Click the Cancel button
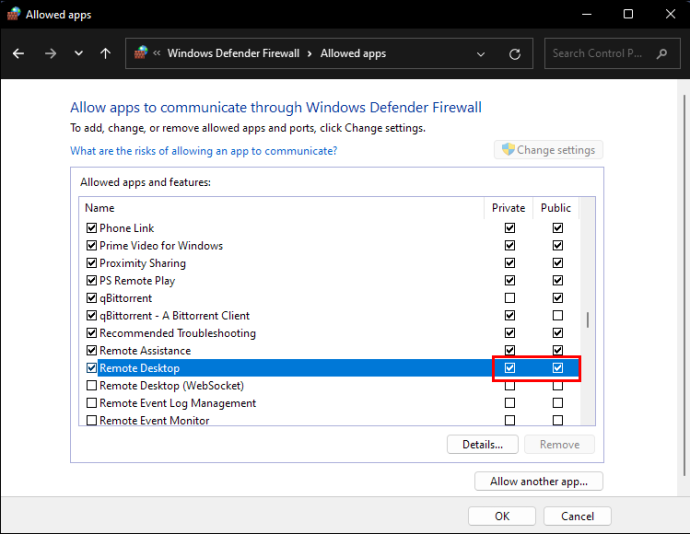This screenshot has width=690, height=534. click(577, 516)
